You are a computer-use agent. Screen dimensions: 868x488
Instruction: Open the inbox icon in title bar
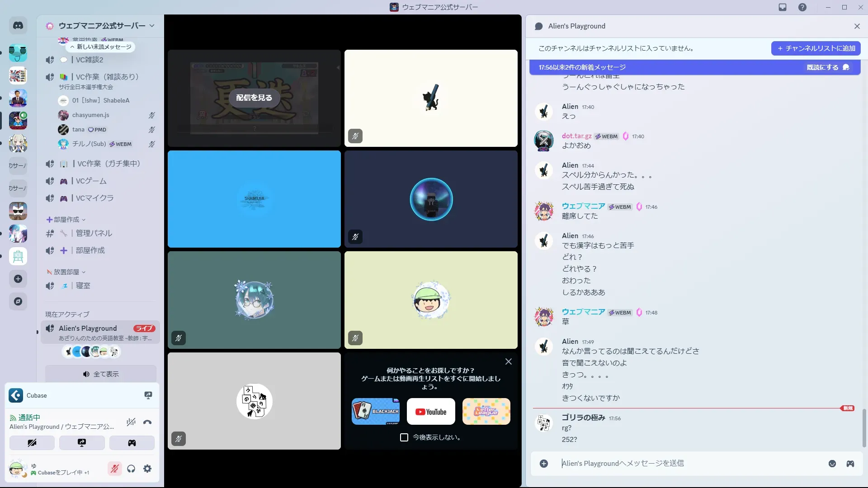pos(783,7)
